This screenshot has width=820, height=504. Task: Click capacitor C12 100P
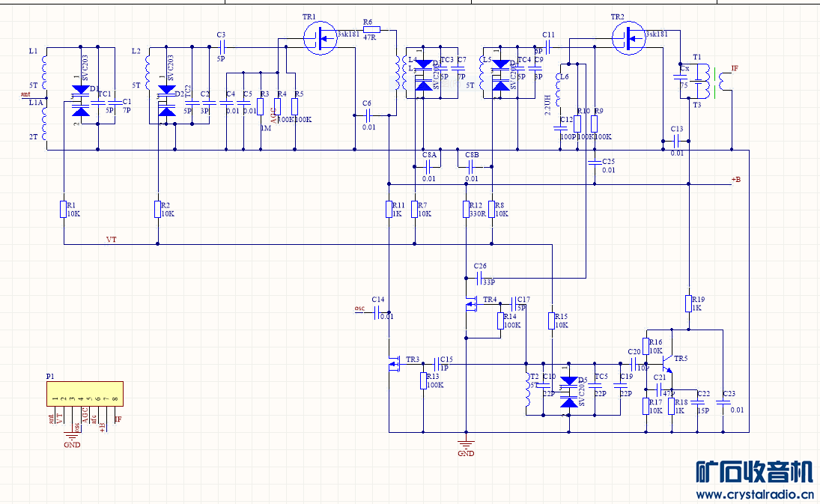(x=560, y=128)
